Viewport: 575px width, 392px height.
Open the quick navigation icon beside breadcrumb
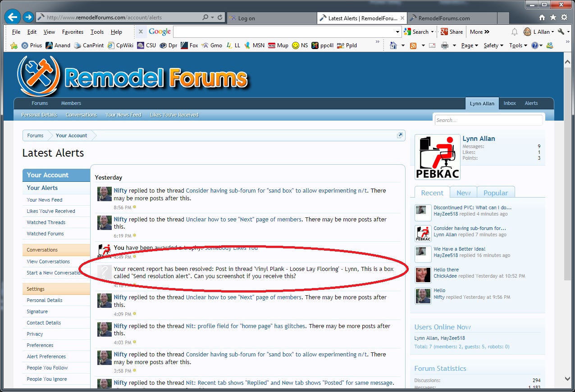[399, 135]
